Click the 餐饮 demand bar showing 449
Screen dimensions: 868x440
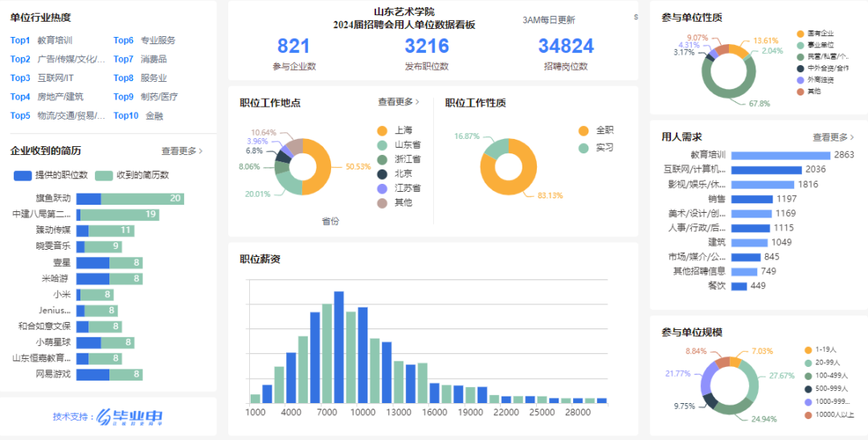point(739,287)
